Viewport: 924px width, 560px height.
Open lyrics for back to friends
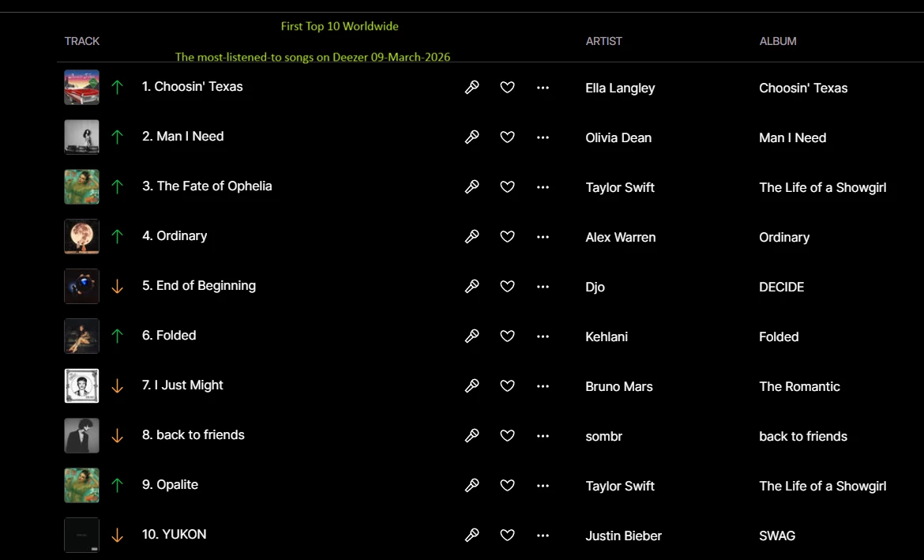(x=471, y=436)
